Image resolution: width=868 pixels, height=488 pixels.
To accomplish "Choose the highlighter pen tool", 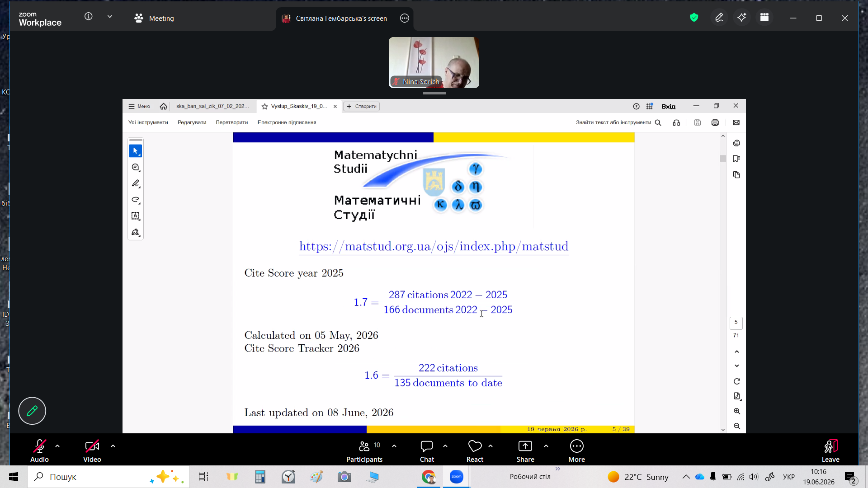I will pos(136,183).
